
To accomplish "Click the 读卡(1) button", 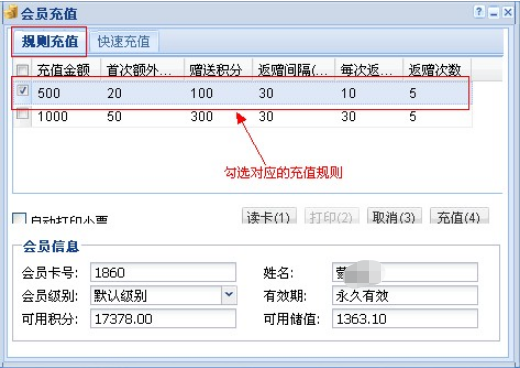I will (x=269, y=216).
